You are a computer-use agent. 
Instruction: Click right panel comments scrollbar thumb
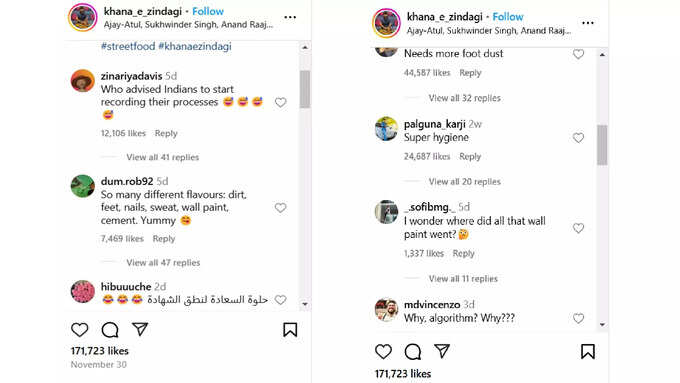[602, 145]
